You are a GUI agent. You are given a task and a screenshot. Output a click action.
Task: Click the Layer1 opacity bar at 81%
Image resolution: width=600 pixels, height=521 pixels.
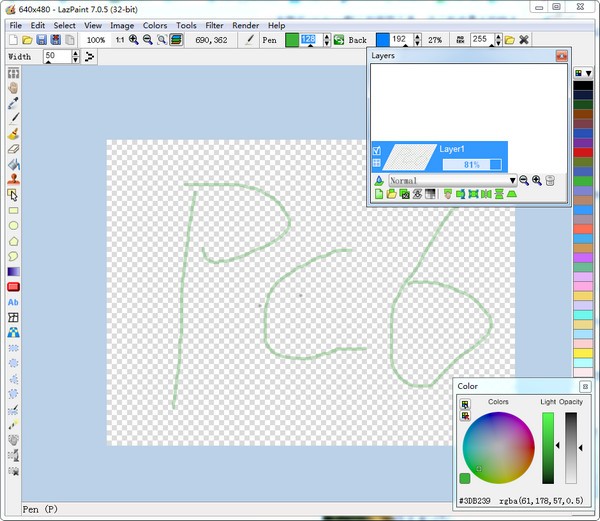tap(472, 164)
